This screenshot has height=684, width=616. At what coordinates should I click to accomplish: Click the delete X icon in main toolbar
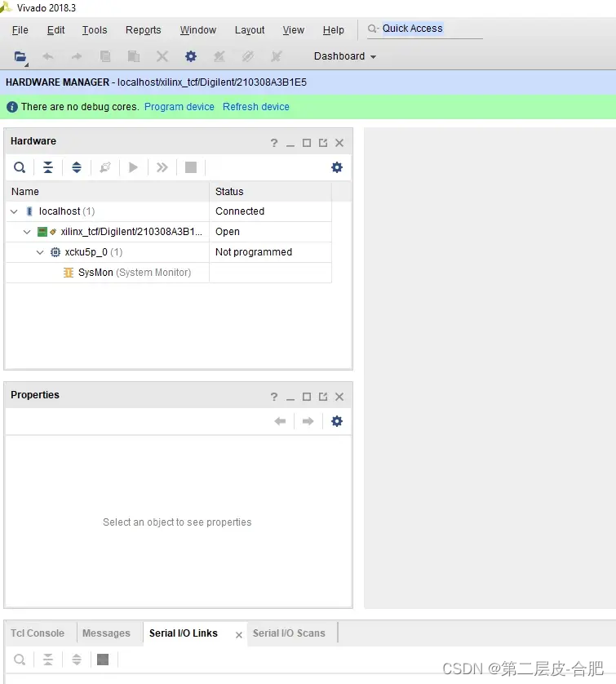pyautogui.click(x=162, y=56)
